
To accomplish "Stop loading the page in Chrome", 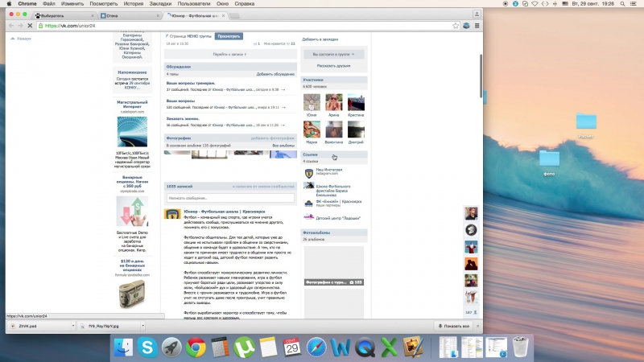I will click(x=30, y=26).
